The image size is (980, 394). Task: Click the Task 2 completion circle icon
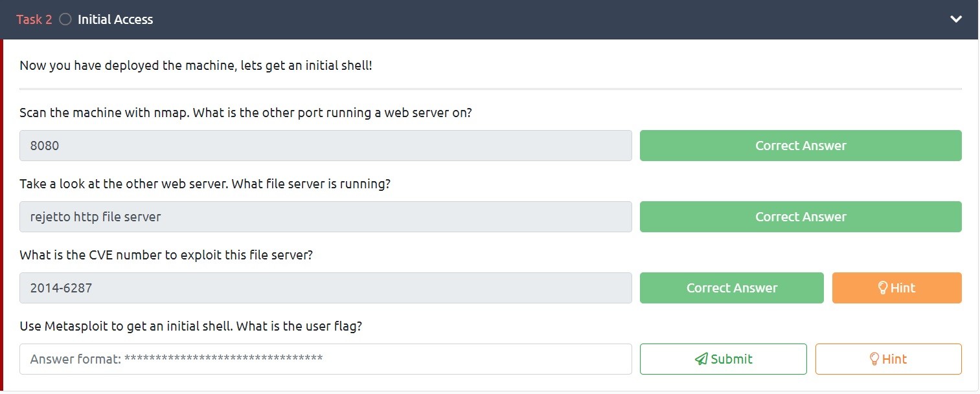tap(65, 19)
